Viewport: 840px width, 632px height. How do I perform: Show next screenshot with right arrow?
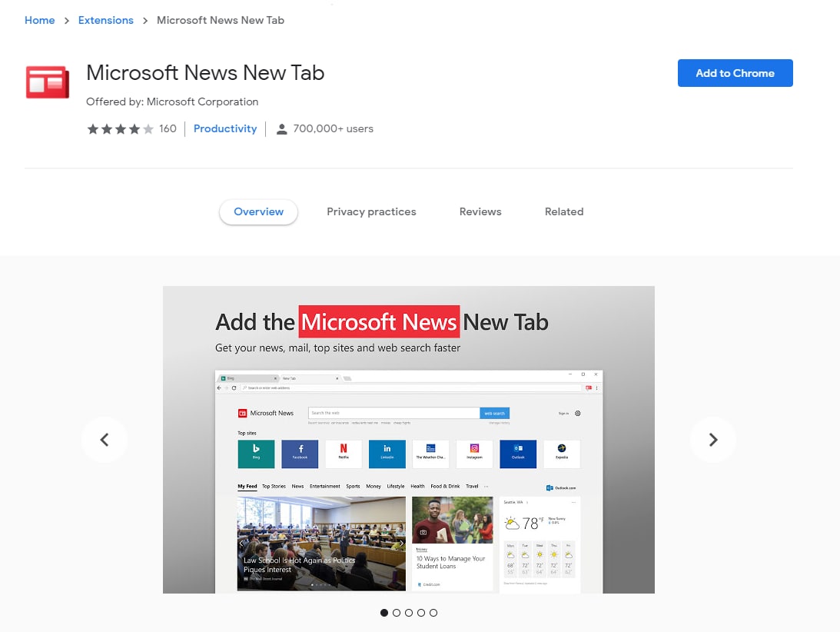(713, 440)
